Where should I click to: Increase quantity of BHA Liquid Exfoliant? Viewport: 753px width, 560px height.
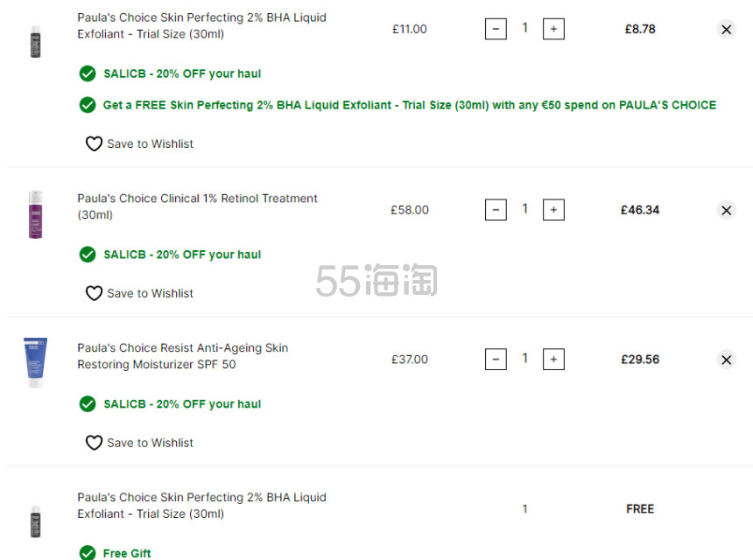[553, 29]
